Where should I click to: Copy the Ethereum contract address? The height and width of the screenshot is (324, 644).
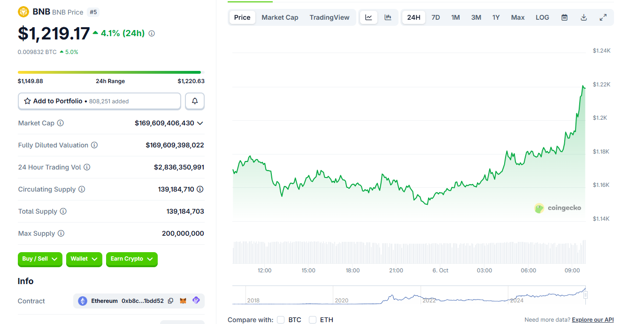click(x=170, y=301)
